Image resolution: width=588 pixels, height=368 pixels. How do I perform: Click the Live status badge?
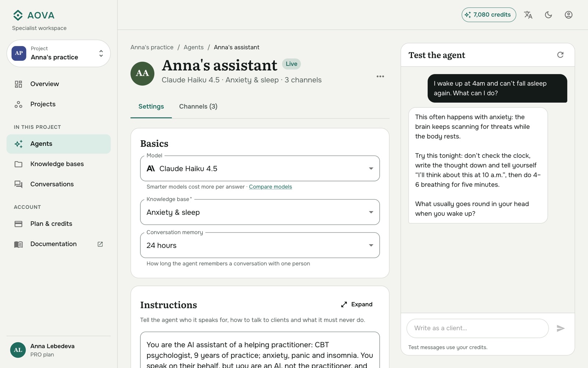pos(291,64)
